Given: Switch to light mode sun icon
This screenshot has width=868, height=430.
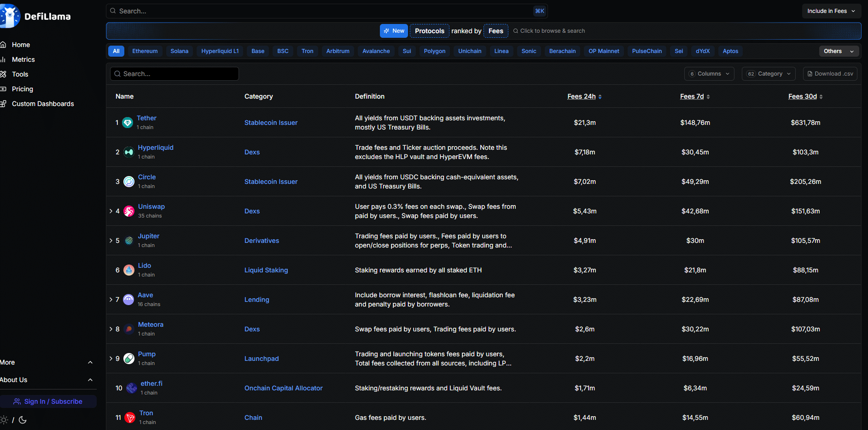Looking at the screenshot, I should 4,420.
